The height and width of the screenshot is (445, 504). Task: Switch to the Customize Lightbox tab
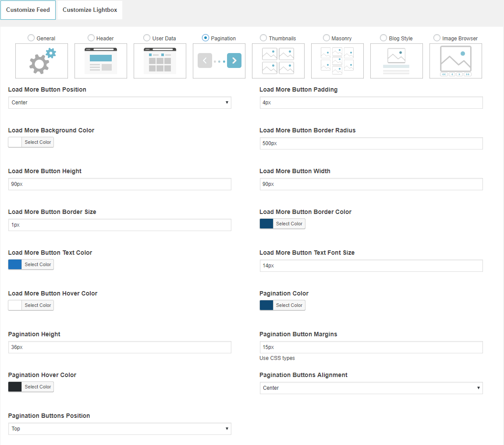(x=90, y=10)
